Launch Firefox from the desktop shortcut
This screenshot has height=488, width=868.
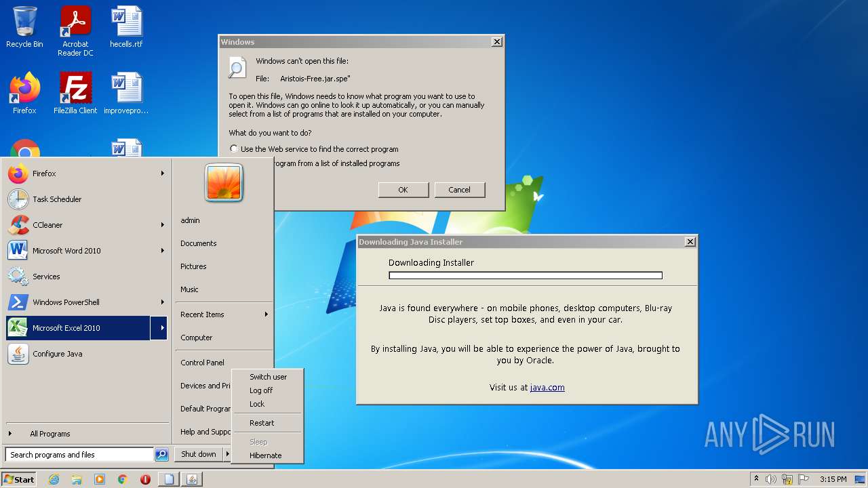click(x=24, y=94)
